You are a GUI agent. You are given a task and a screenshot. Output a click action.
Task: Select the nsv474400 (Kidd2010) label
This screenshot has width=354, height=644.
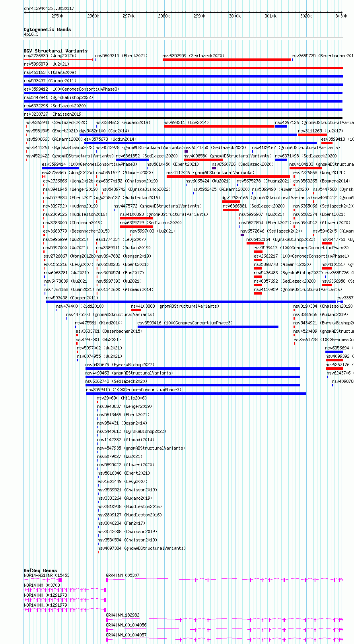click(x=80, y=306)
